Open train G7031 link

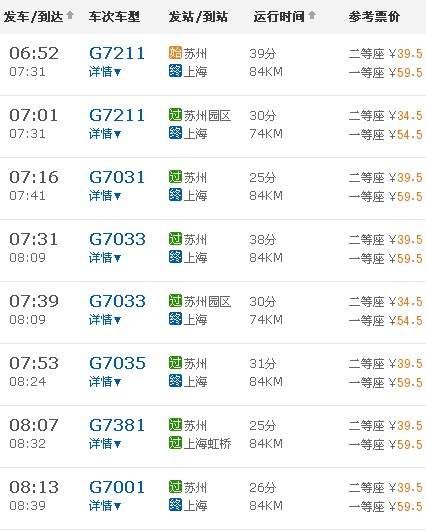coord(117,177)
